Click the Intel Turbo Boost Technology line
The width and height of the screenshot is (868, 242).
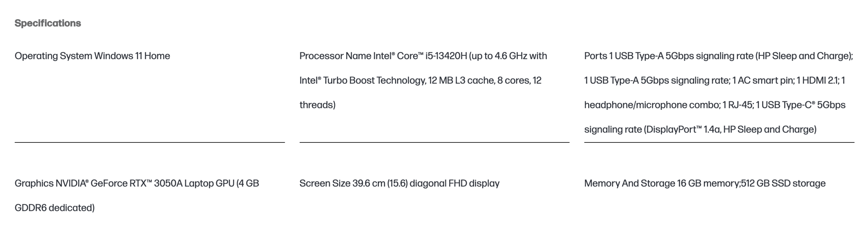point(420,81)
